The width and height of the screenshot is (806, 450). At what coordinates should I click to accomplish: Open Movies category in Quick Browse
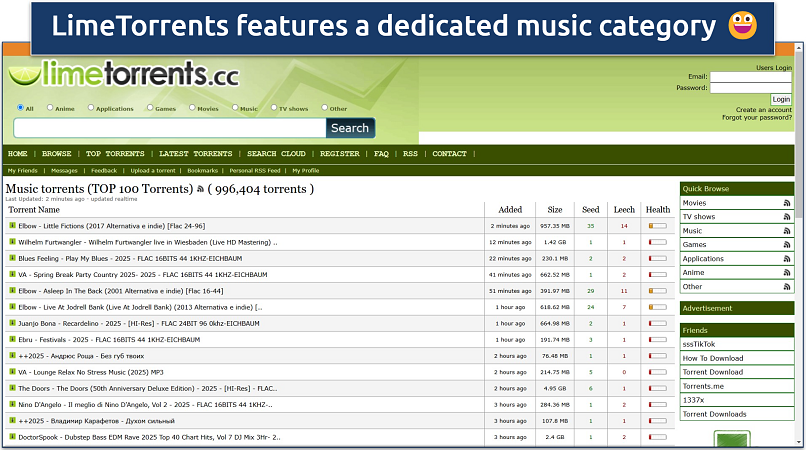(694, 203)
